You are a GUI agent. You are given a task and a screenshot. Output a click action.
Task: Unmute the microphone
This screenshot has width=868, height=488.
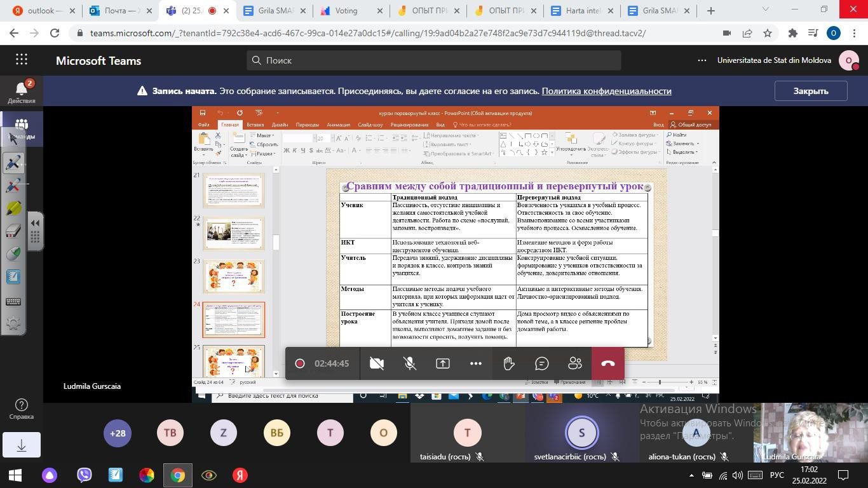pos(410,363)
